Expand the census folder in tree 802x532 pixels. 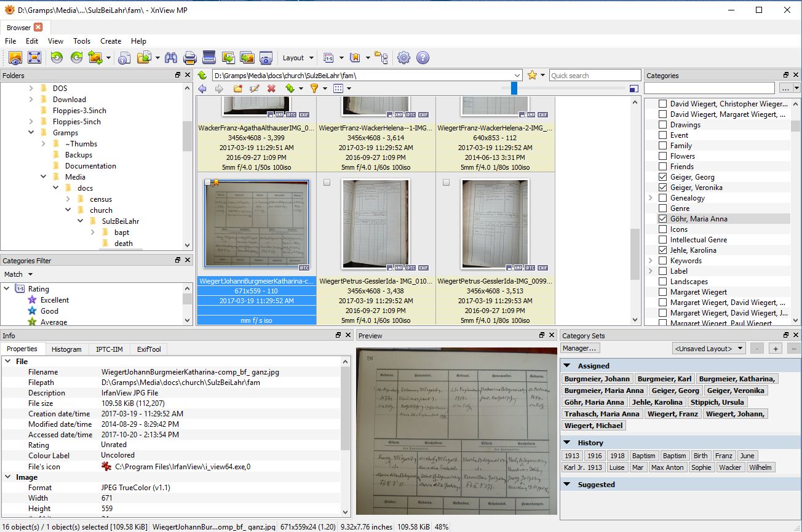coord(69,199)
